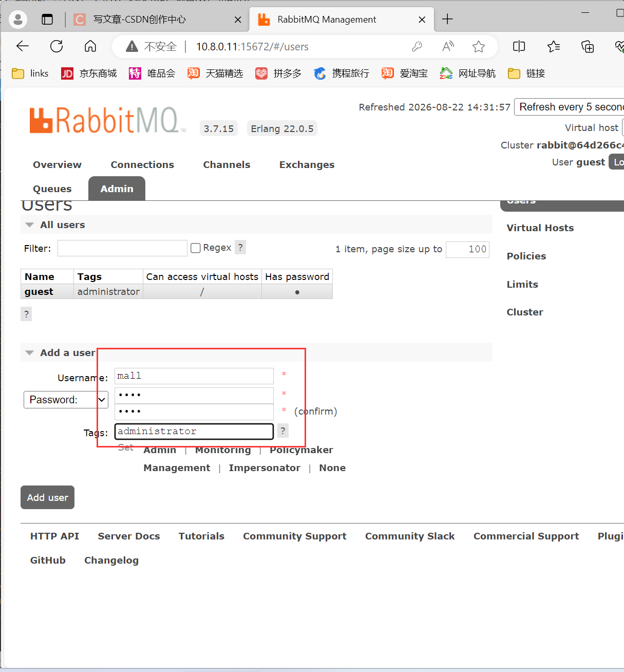
Task: Open Policies admin section
Action: click(526, 256)
